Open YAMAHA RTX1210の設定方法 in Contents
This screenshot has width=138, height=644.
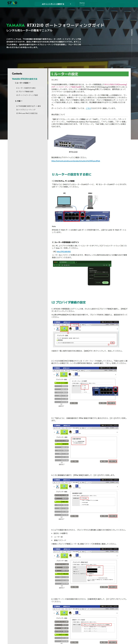(x=25, y=79)
